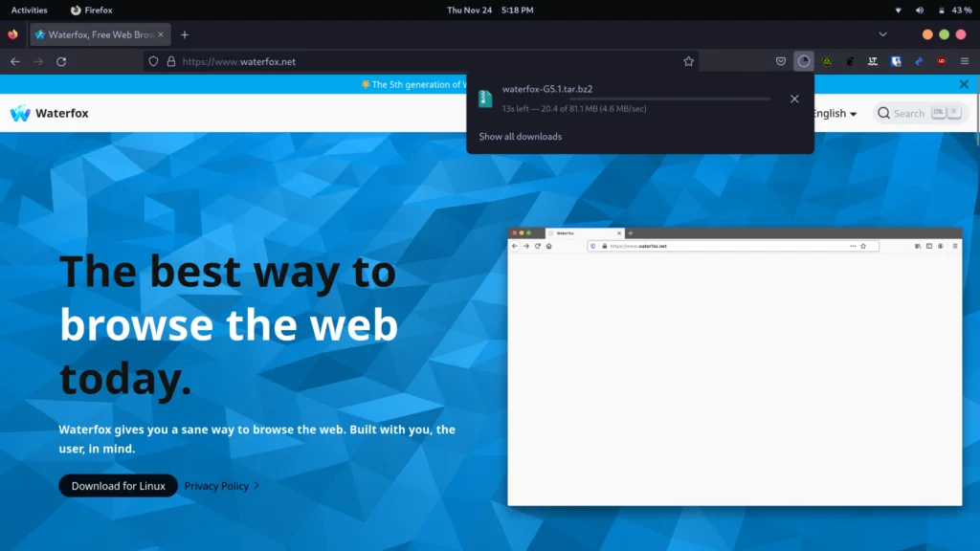
Task: Click the Search input field
Action: click(912, 113)
